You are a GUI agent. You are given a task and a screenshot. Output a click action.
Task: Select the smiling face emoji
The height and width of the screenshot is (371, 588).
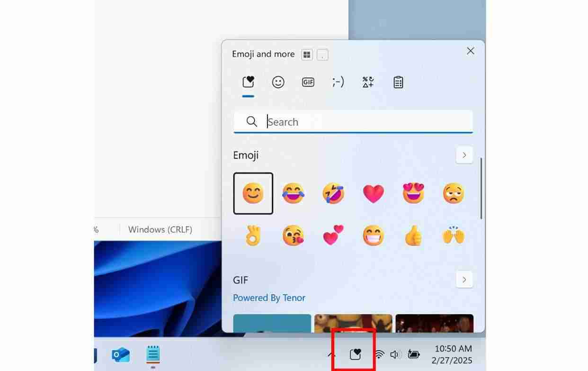click(253, 193)
